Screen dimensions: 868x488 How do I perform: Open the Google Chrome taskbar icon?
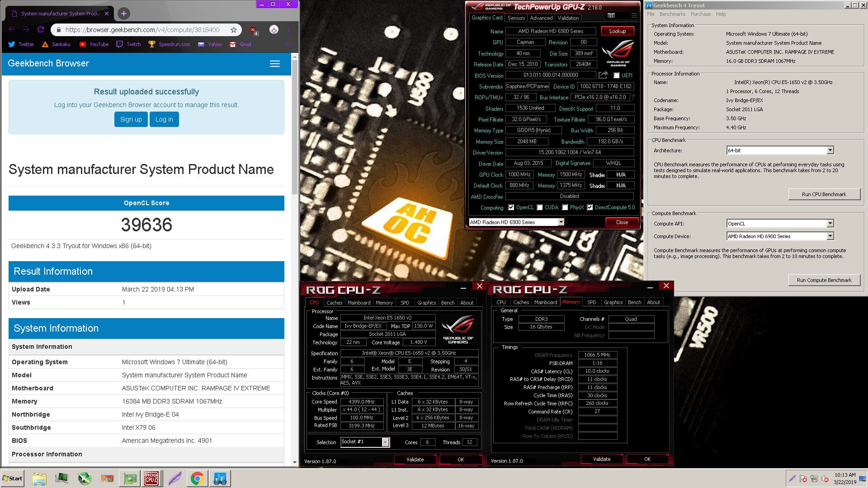197,479
